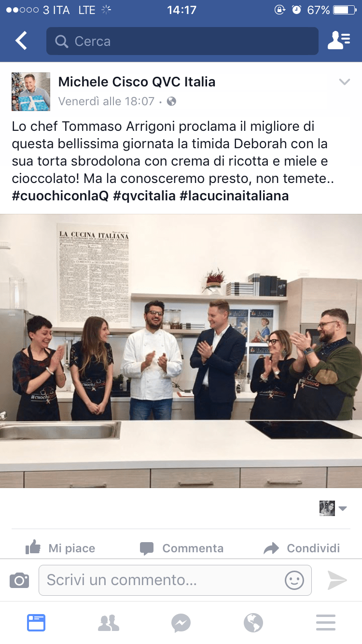Open the hamburger menu tab
Image resolution: width=362 pixels, height=644 pixels.
(x=326, y=623)
